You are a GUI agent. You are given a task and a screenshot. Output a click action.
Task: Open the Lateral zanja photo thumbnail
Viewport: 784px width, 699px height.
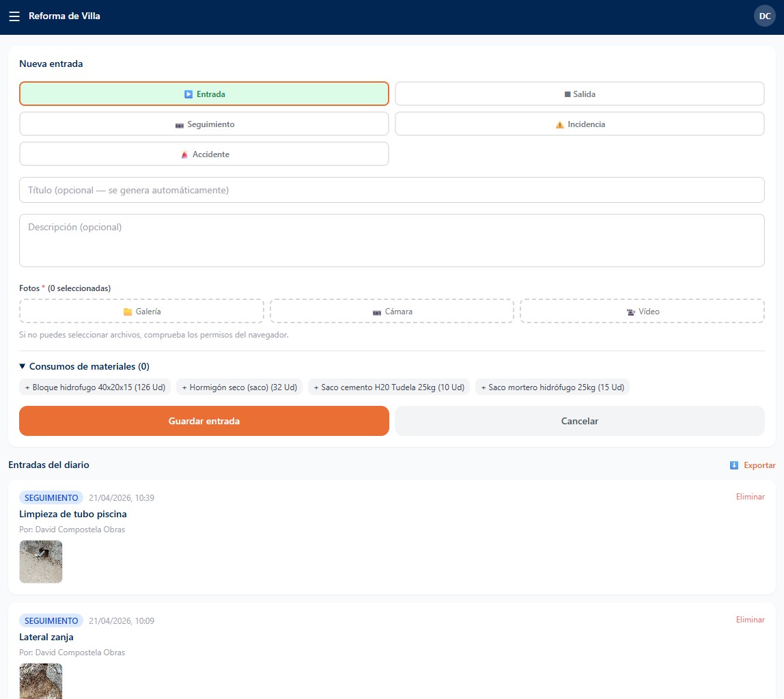pyautogui.click(x=41, y=681)
